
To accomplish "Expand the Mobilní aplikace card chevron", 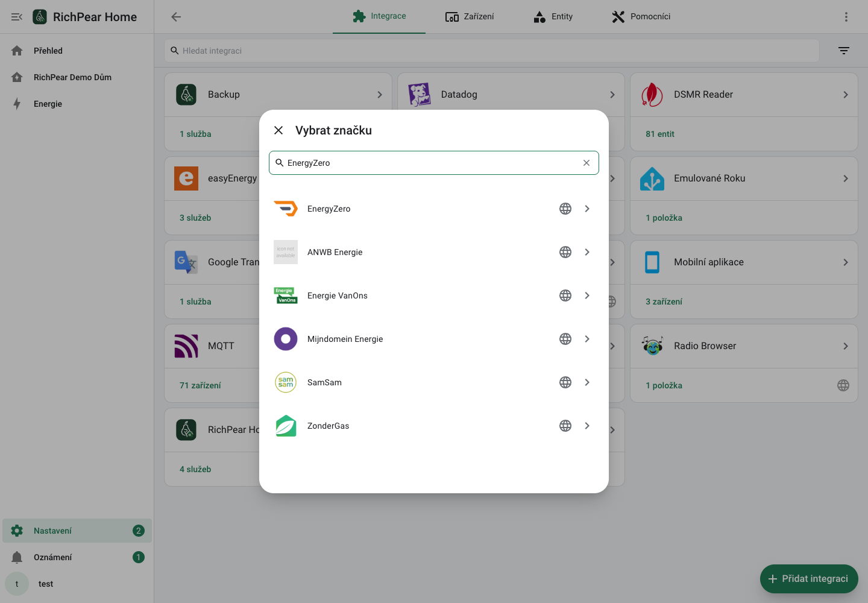I will [x=846, y=262].
